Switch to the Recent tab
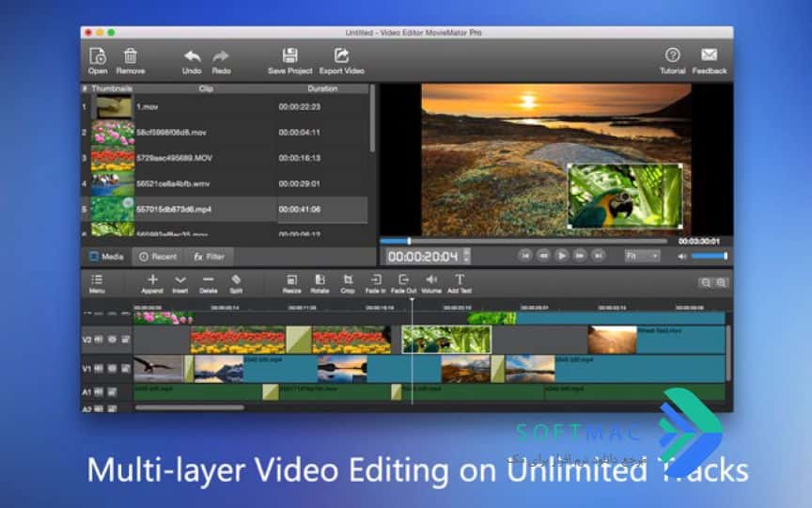The width and height of the screenshot is (812, 508). pyautogui.click(x=158, y=257)
